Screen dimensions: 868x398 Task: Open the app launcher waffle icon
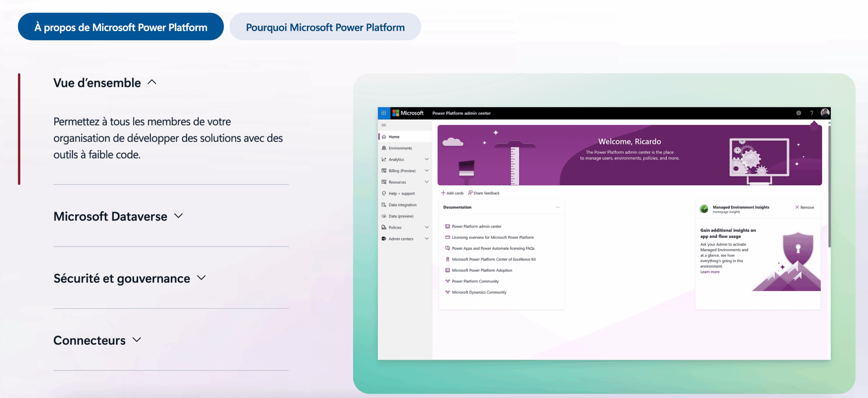point(384,113)
